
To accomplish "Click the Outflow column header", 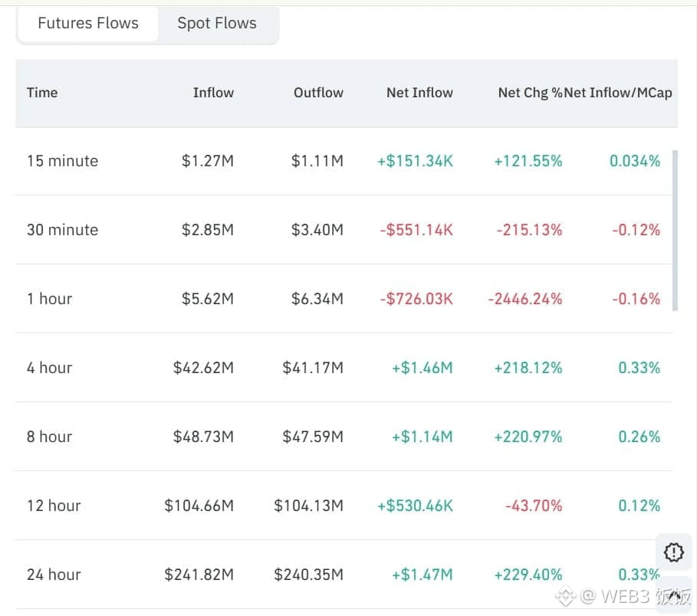I will tap(318, 93).
